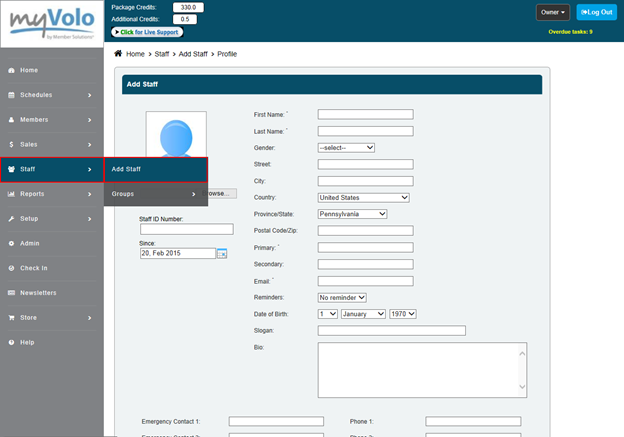Click the Help question mark icon

[x=11, y=342]
